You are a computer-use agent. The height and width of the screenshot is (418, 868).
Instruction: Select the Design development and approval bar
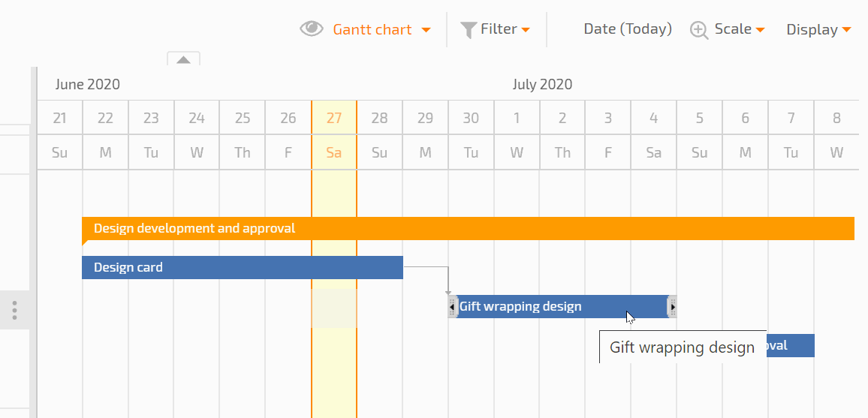point(468,228)
